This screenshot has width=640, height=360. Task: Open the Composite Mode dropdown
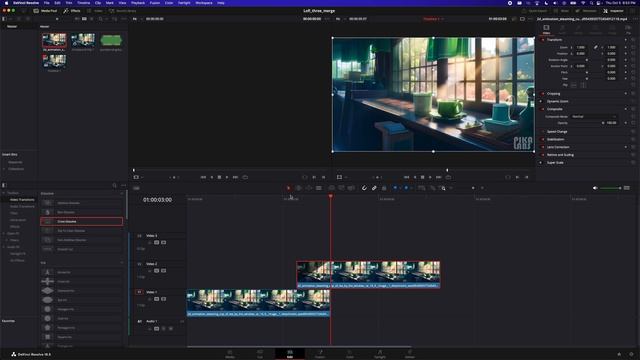pos(594,117)
